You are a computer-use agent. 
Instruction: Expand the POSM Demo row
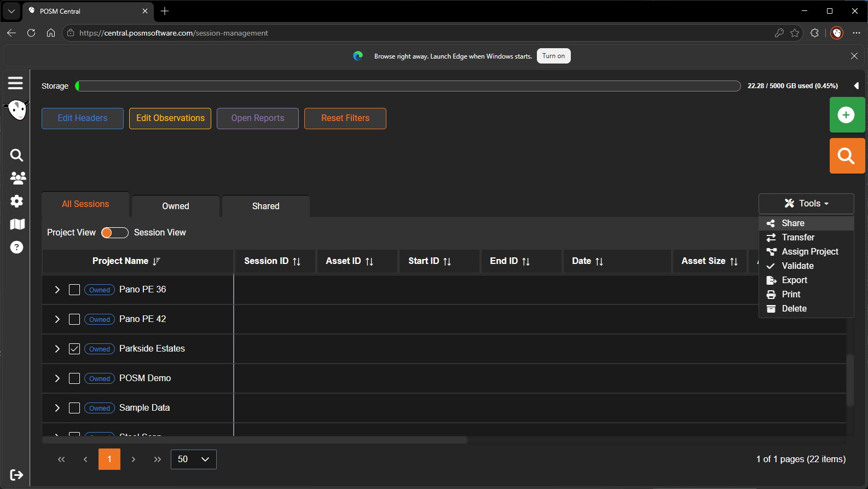(57, 378)
